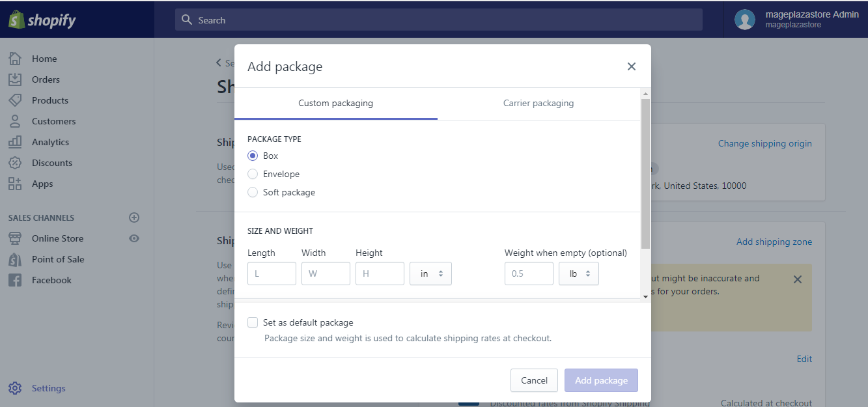Viewport: 868px width, 407px height.
Task: Open Online Store sales channel
Action: click(x=57, y=238)
